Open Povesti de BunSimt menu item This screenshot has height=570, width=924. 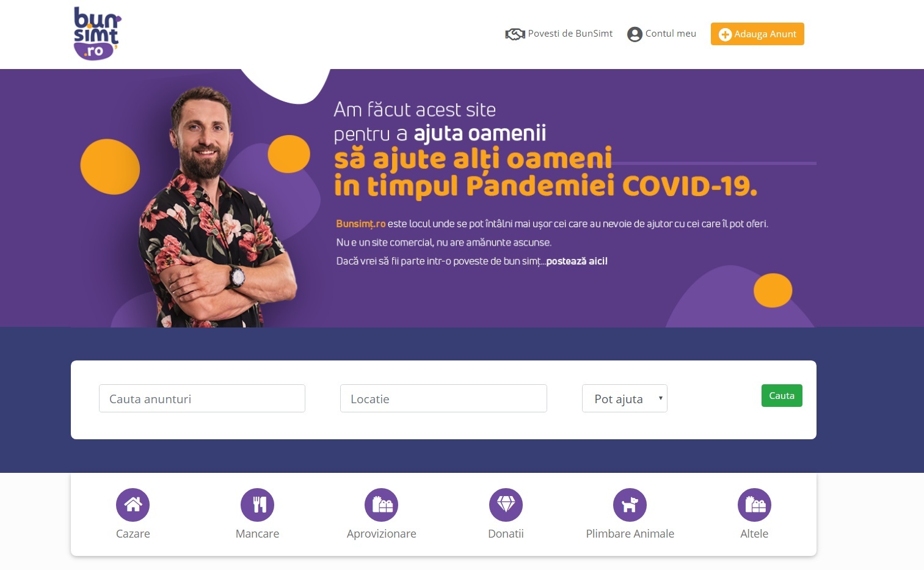[570, 34]
